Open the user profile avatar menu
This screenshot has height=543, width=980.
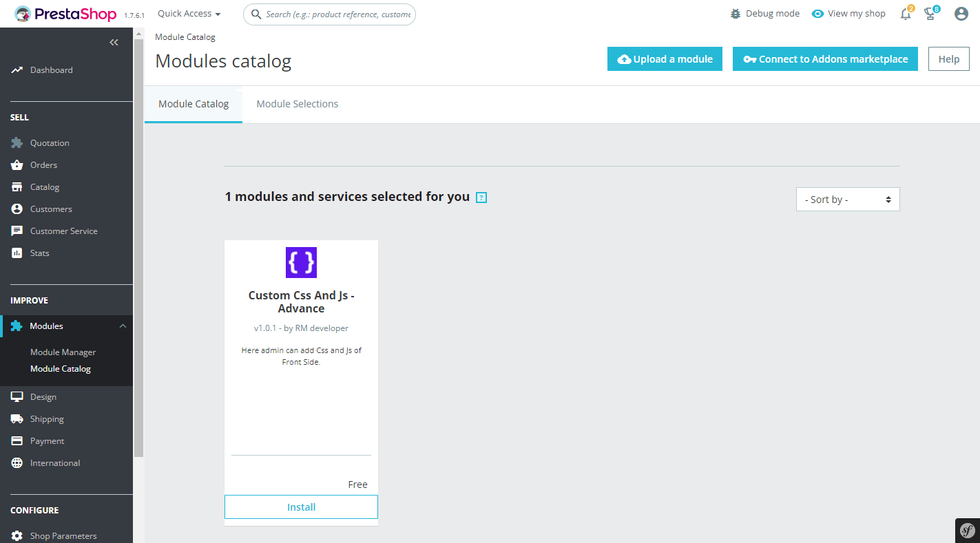(961, 14)
